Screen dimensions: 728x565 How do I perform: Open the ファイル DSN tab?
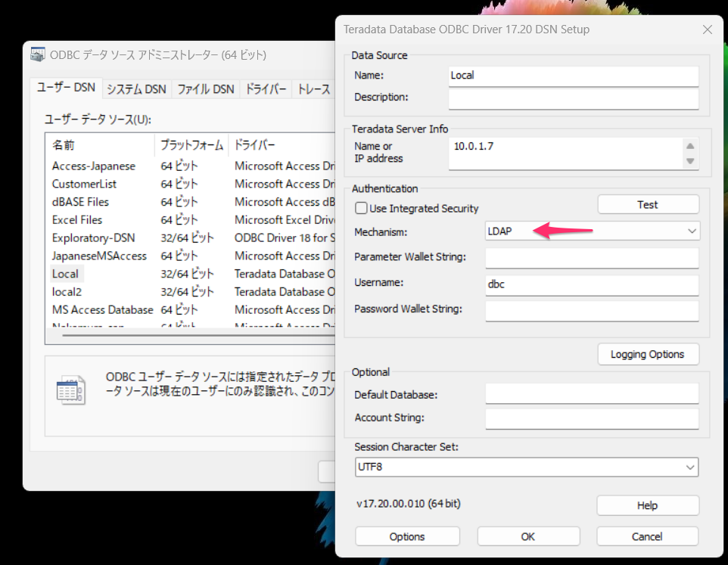(206, 89)
